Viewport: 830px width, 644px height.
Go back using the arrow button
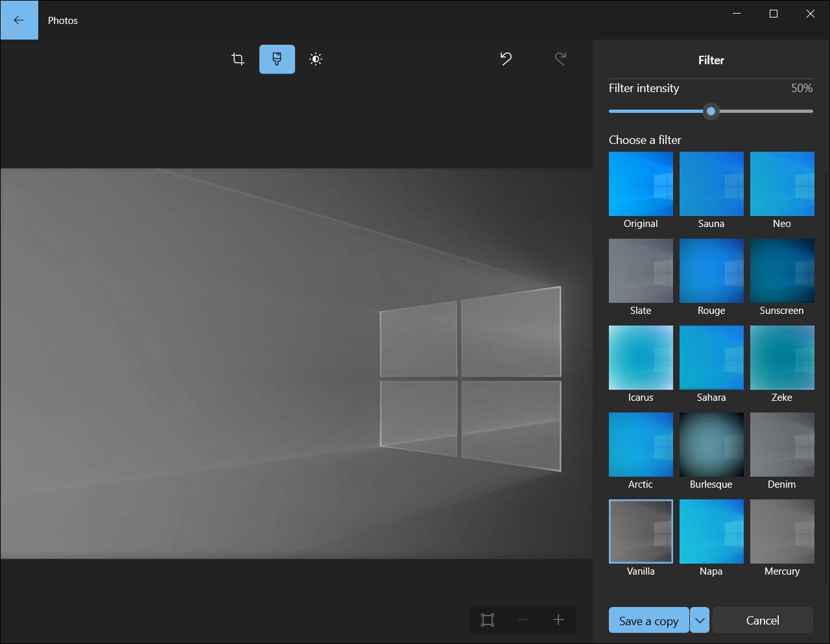click(19, 20)
